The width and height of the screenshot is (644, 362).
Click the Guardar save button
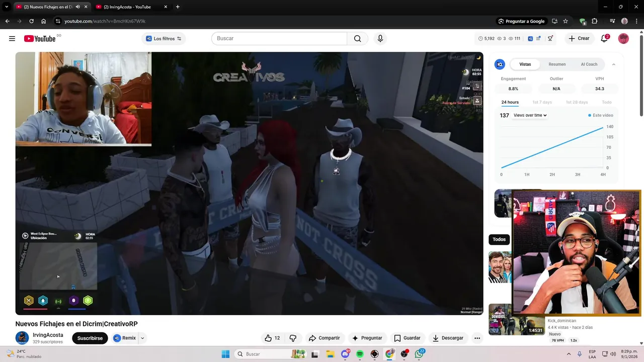tap(407, 338)
